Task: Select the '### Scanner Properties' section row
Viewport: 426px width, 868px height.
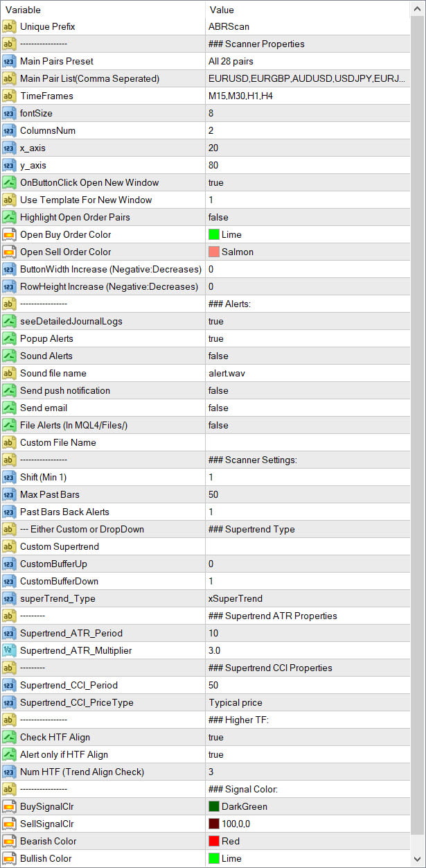Action: click(x=205, y=44)
